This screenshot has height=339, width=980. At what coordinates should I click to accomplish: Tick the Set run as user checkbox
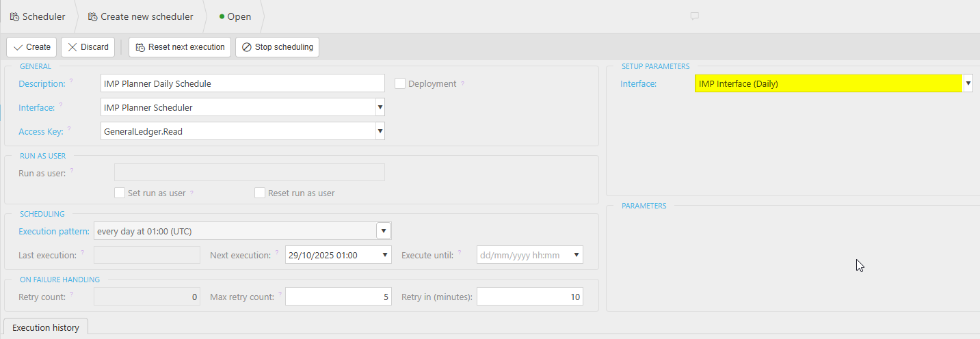120,193
